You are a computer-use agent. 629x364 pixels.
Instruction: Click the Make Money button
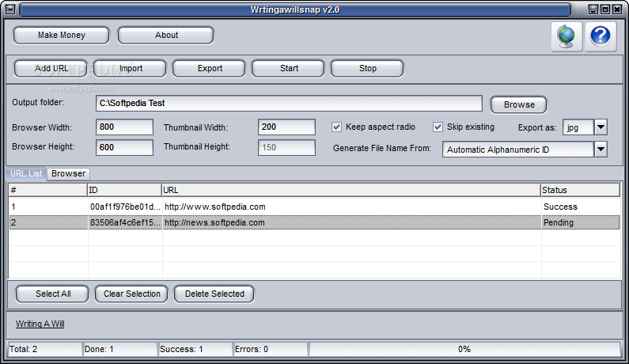click(x=62, y=36)
